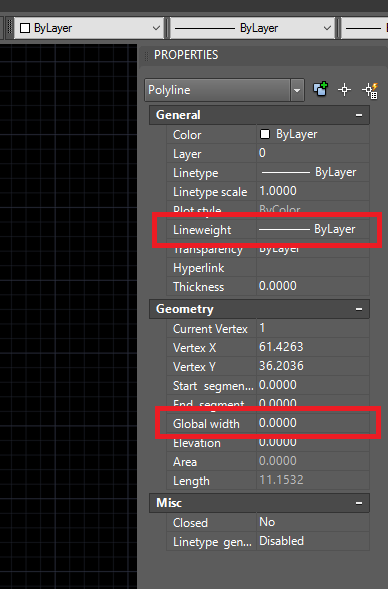
Task: Click the Global width property label
Action: [x=206, y=424]
